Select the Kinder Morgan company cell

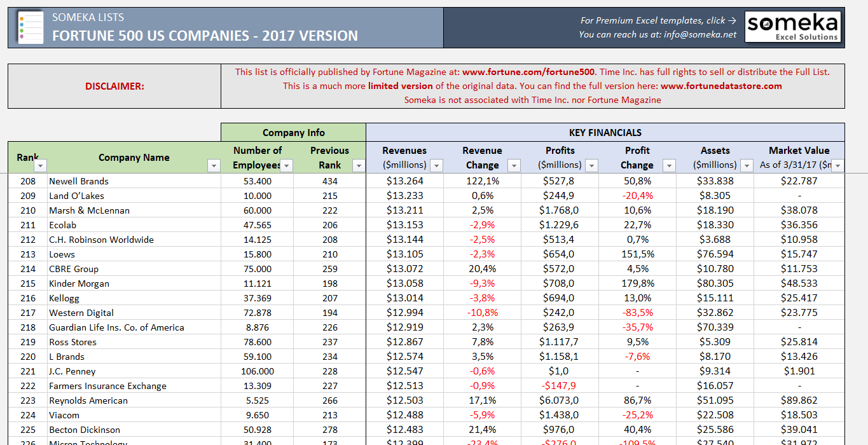coord(134,284)
